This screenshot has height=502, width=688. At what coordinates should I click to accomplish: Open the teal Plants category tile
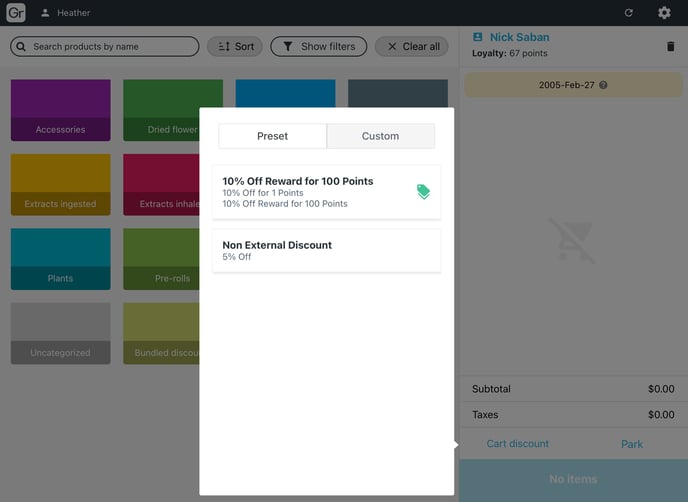click(60, 259)
